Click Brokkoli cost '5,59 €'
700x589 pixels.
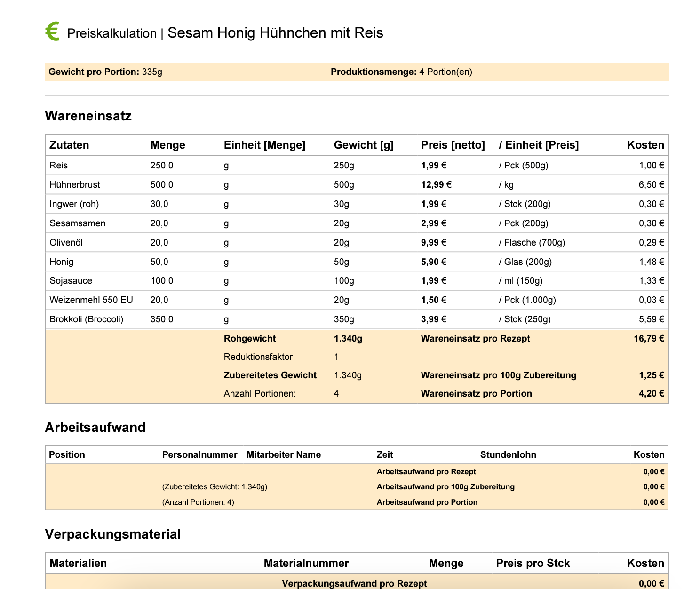[x=652, y=319]
